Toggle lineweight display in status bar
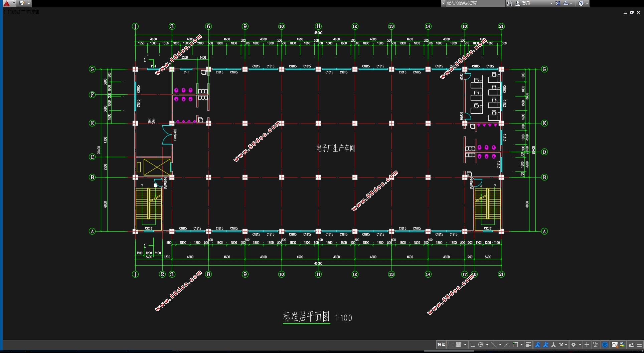The image size is (644, 353). (x=528, y=345)
